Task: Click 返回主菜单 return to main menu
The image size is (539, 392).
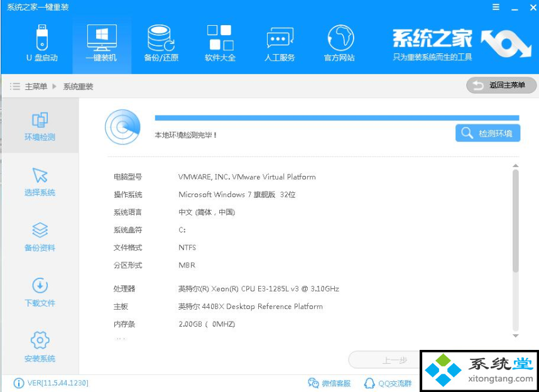Action: tap(501, 85)
